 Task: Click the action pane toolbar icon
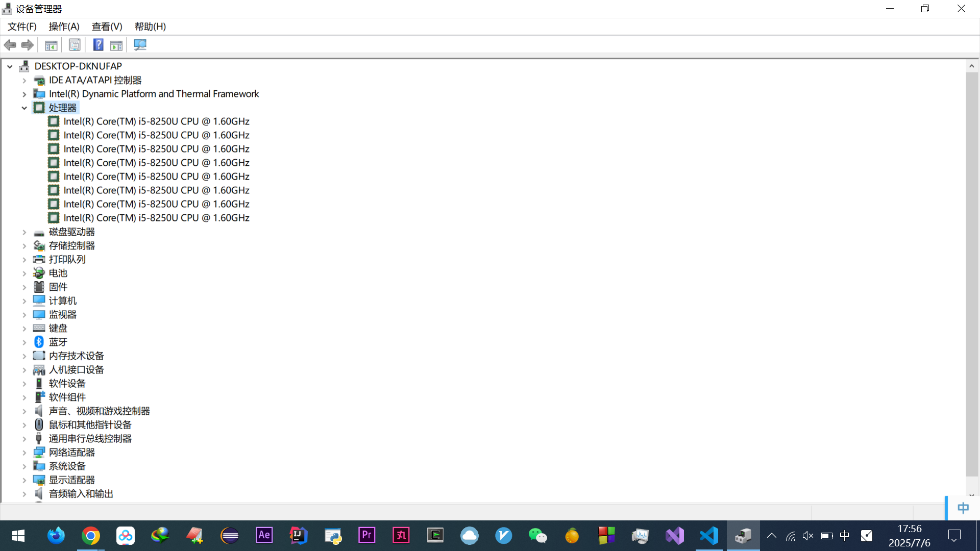click(116, 45)
